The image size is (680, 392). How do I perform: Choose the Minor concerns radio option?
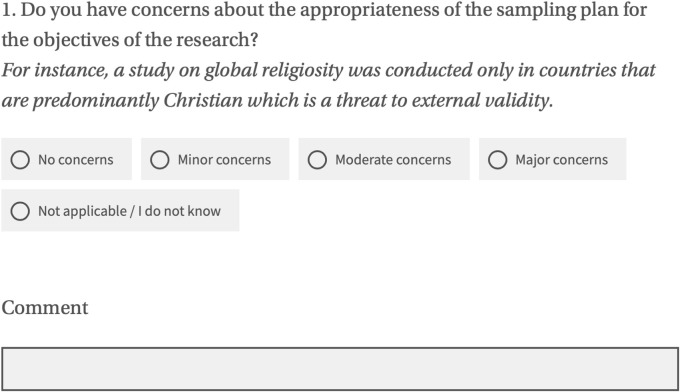click(x=215, y=159)
